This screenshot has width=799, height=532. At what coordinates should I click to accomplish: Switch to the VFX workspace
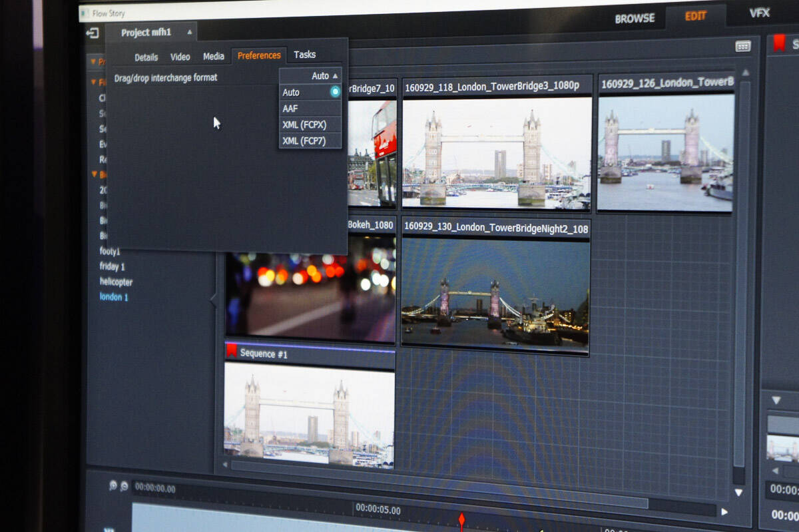click(759, 13)
